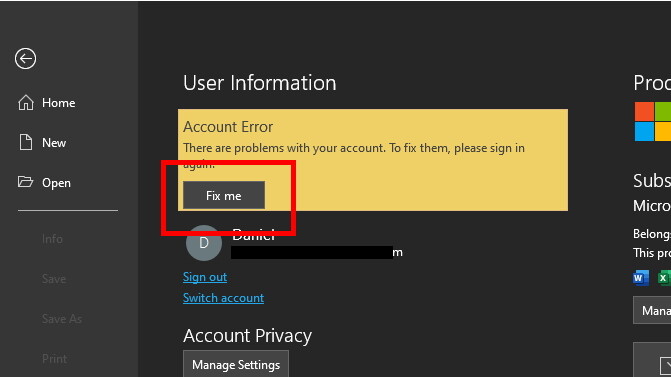The width and height of the screenshot is (671, 377).
Task: Open Manage Settings under Account Privacy
Action: coord(236,364)
